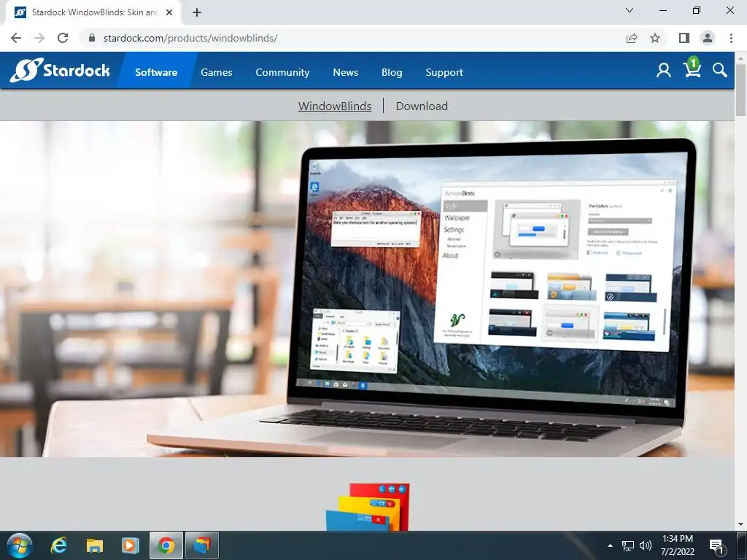
Task: Click the address bar URL
Action: [x=190, y=38]
